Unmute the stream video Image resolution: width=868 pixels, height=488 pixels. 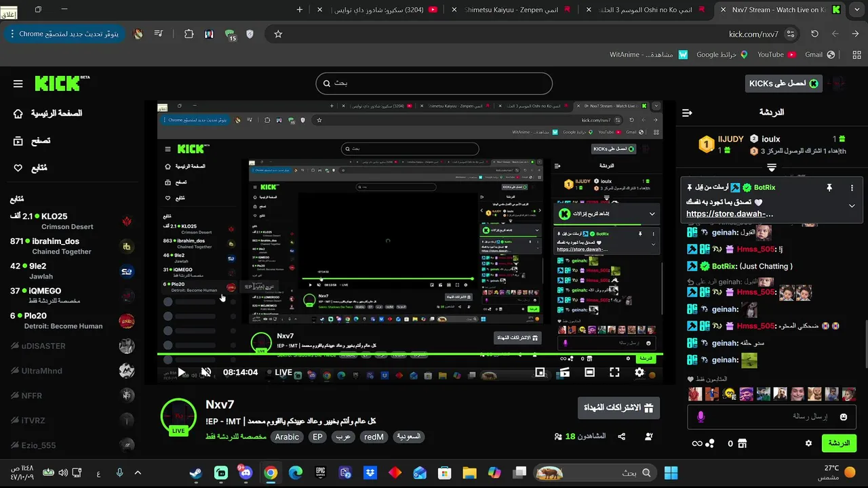(205, 372)
